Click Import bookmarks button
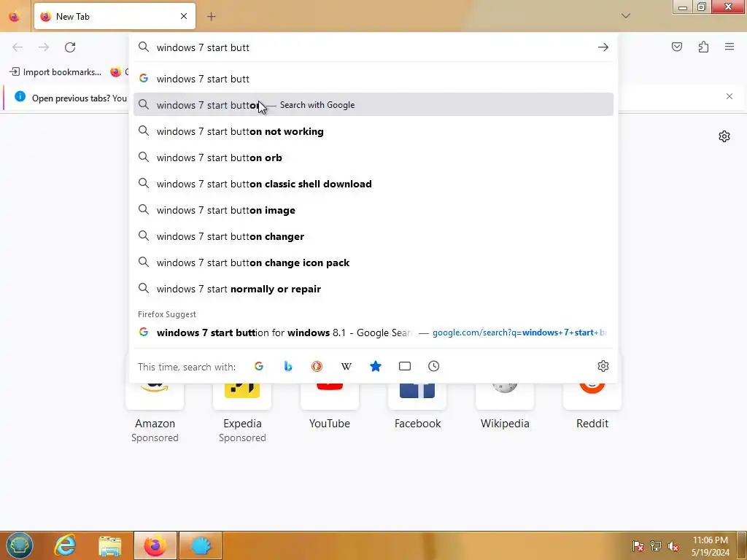Image resolution: width=747 pixels, height=560 pixels. (55, 72)
